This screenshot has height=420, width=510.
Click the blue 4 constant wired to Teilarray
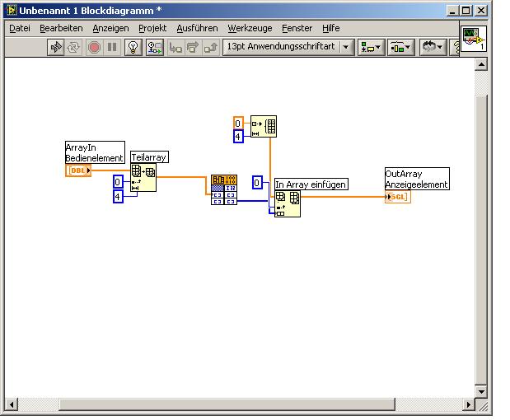coord(118,196)
